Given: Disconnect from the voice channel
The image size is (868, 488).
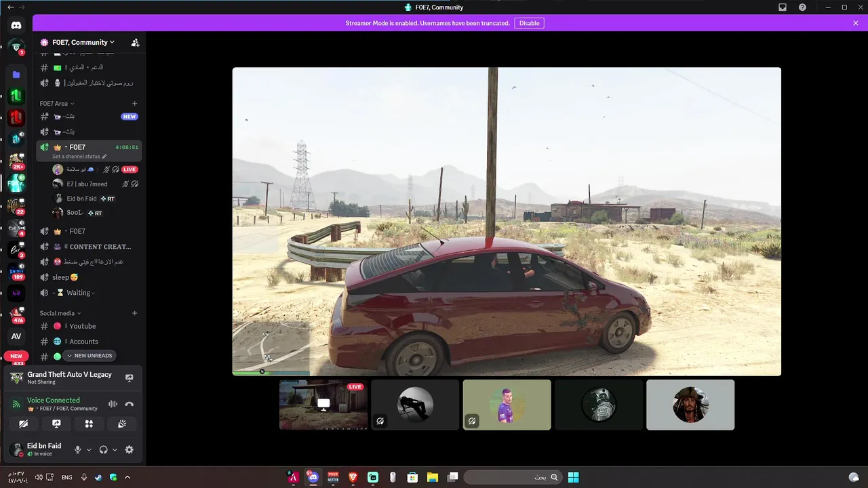Looking at the screenshot, I should 130,404.
